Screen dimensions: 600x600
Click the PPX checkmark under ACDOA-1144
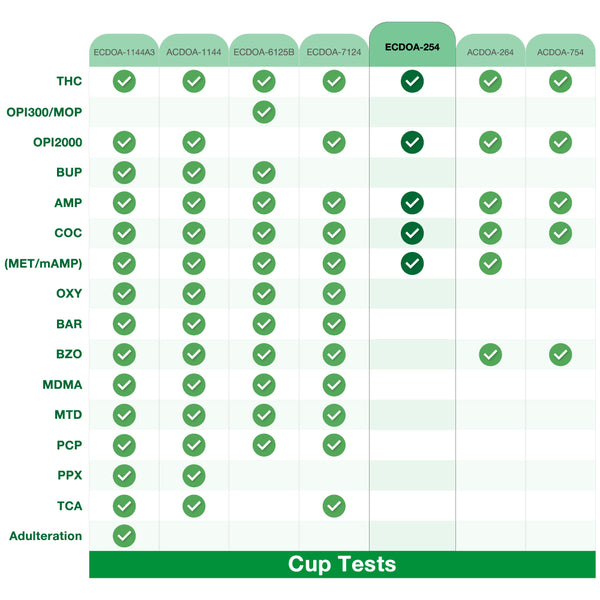click(x=194, y=475)
